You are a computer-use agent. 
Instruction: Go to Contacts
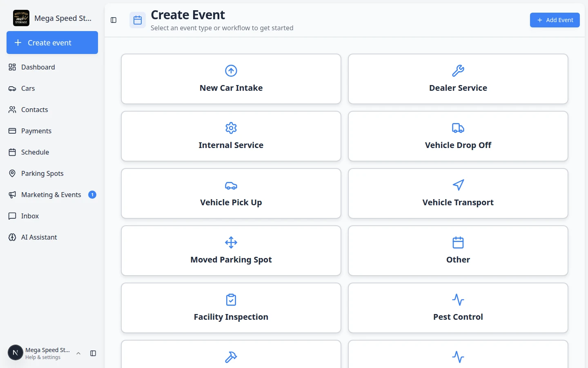[52, 110]
